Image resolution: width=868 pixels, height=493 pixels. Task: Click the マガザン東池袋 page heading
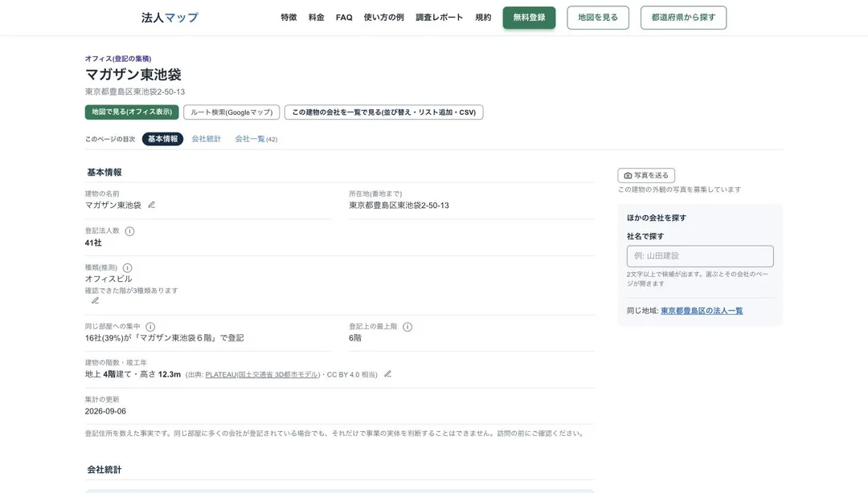click(133, 74)
